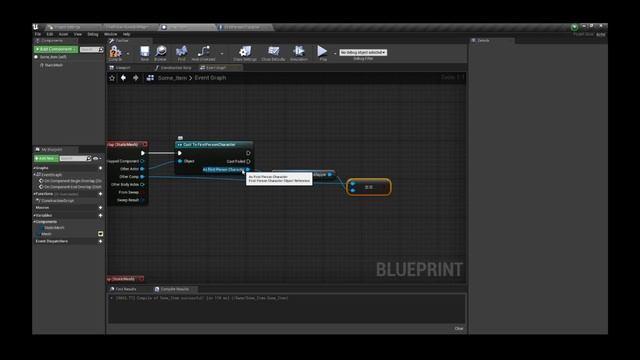Click the Find toolbar icon
The image size is (640, 360).
pyautogui.click(x=182, y=53)
